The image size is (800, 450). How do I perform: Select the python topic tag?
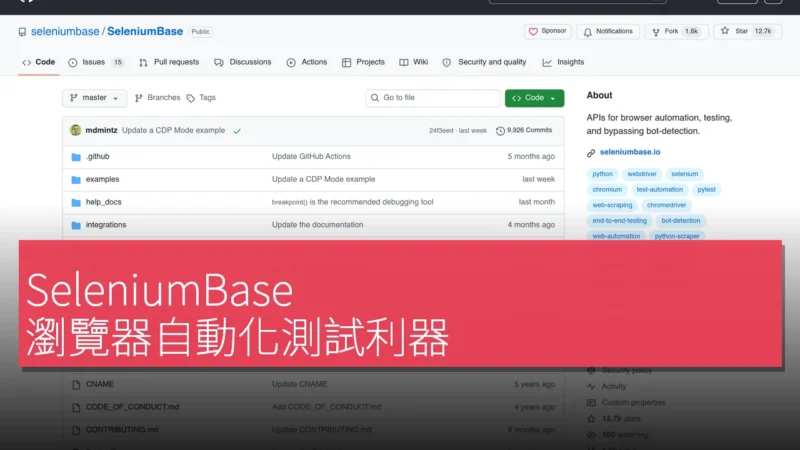pyautogui.click(x=603, y=174)
